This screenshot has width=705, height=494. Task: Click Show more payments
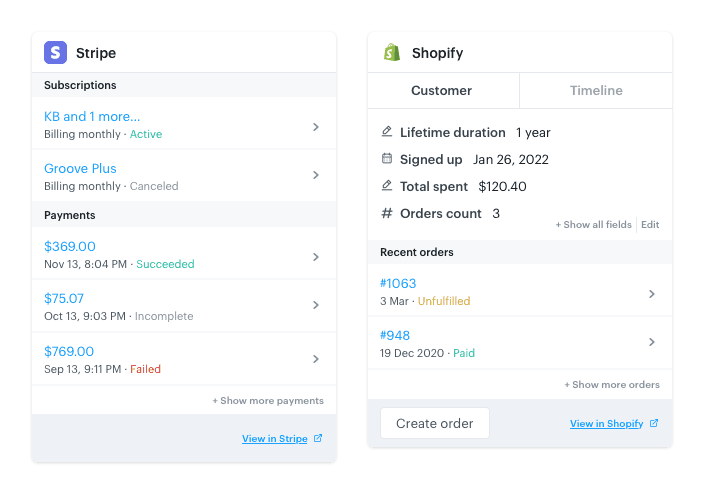(x=268, y=400)
